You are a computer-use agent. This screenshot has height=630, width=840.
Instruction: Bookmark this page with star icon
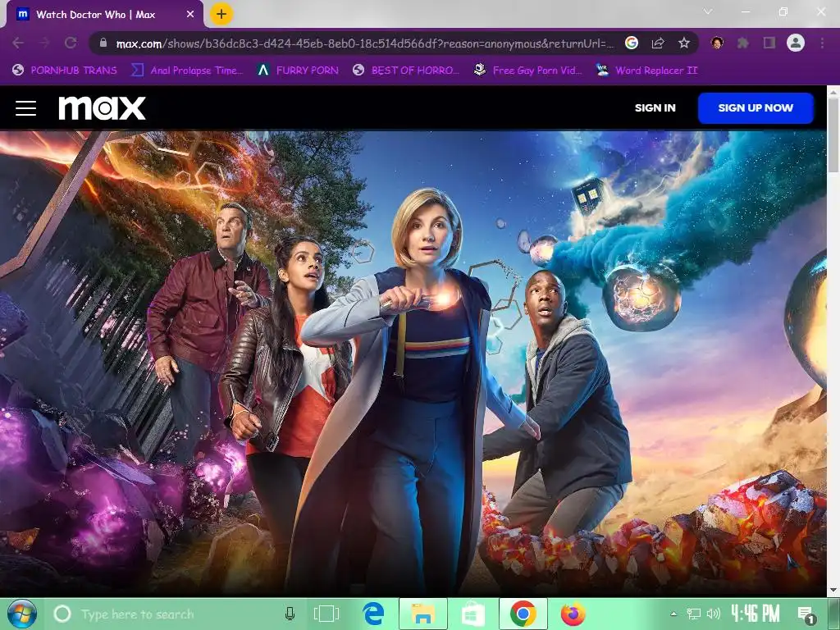[x=683, y=43]
